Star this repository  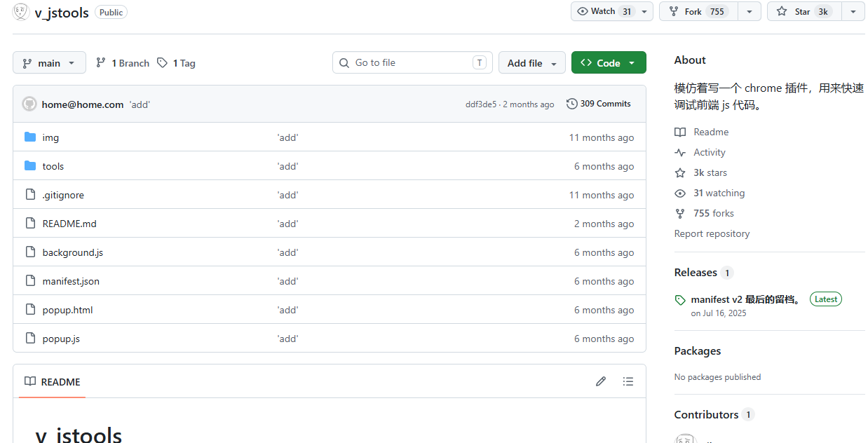(803, 11)
